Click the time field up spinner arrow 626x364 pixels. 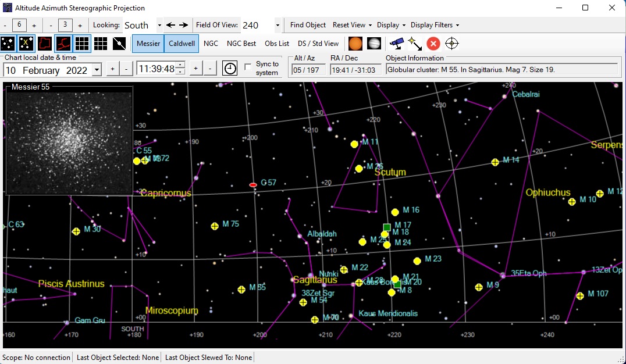[x=180, y=65]
